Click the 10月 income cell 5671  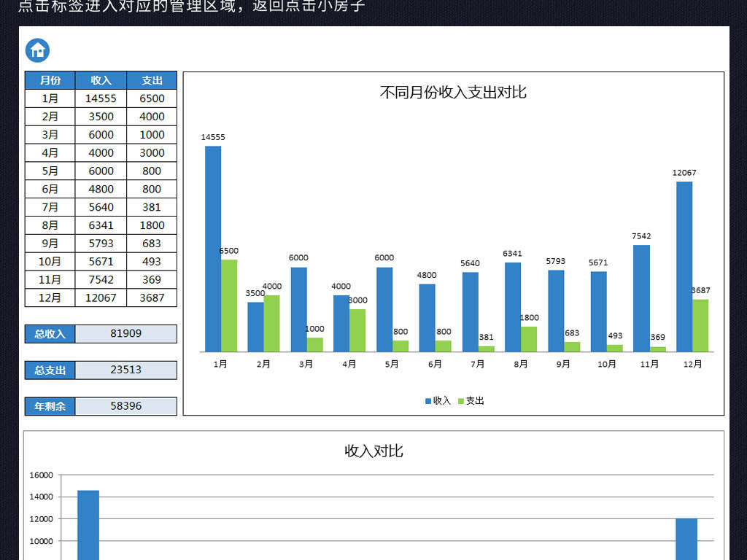pos(101,262)
